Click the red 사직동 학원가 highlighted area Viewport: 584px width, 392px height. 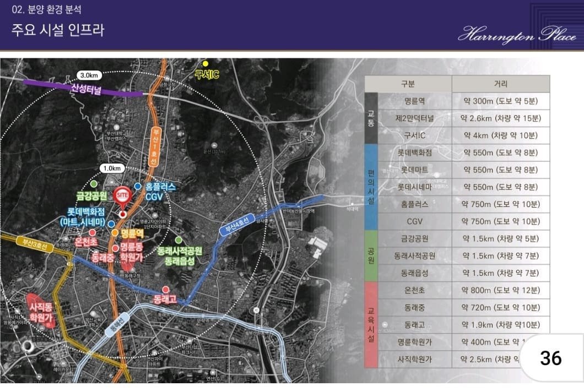tap(42, 311)
